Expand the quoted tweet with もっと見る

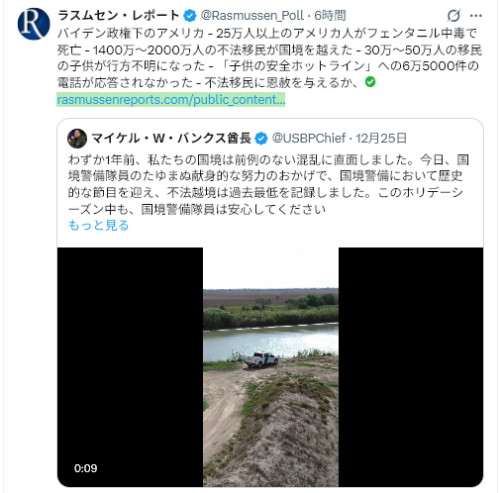[x=98, y=226]
